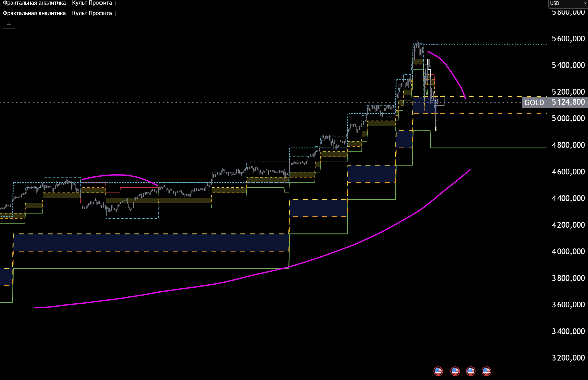Collapse the indicator legend with chevron button
The height and width of the screenshot is (380, 588).
coord(9,24)
